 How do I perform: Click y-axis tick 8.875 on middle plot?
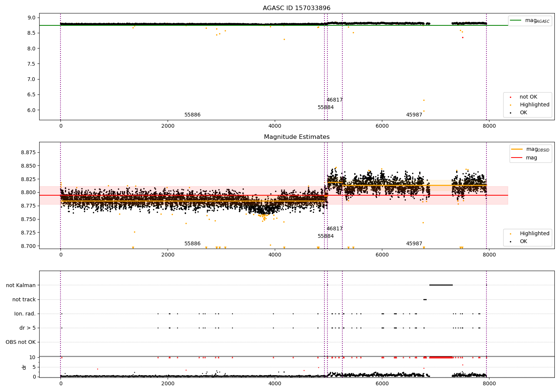pos(28,153)
